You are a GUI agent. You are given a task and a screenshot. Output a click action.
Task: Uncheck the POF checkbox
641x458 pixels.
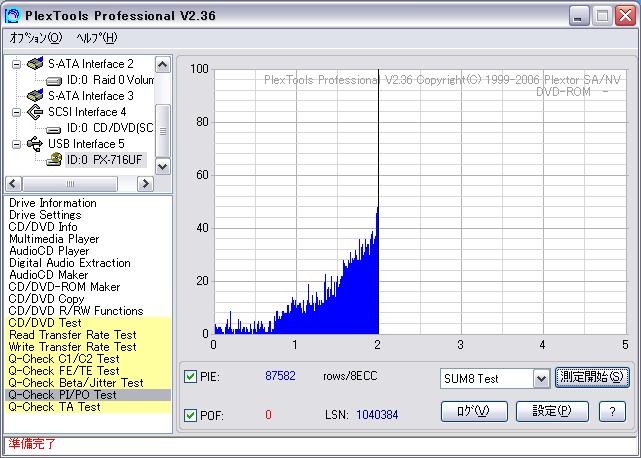click(191, 414)
